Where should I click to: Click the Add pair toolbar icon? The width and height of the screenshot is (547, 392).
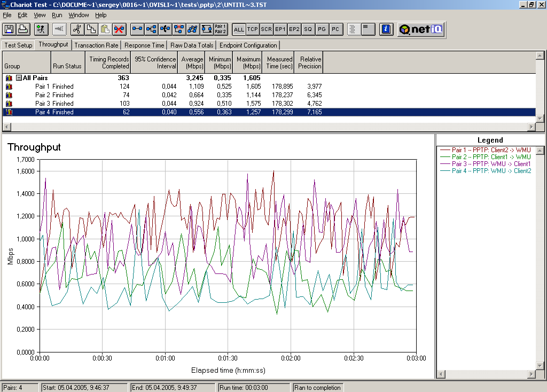pos(137,29)
